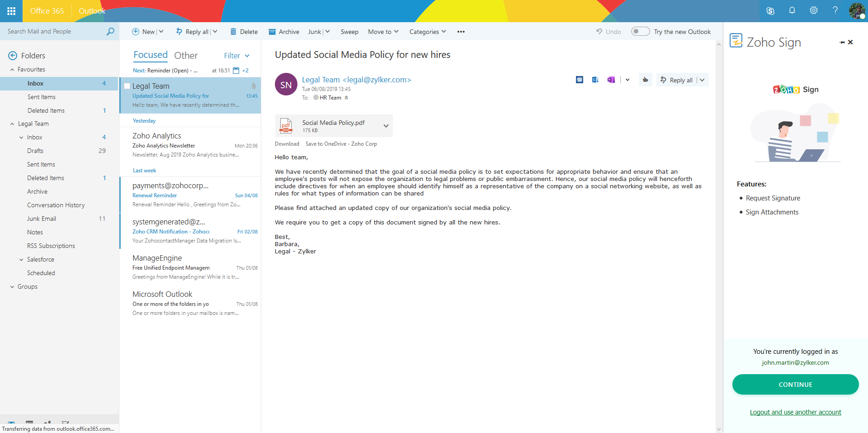Click the back arrow beside Folders
The image size is (868, 433).
pyautogui.click(x=13, y=56)
